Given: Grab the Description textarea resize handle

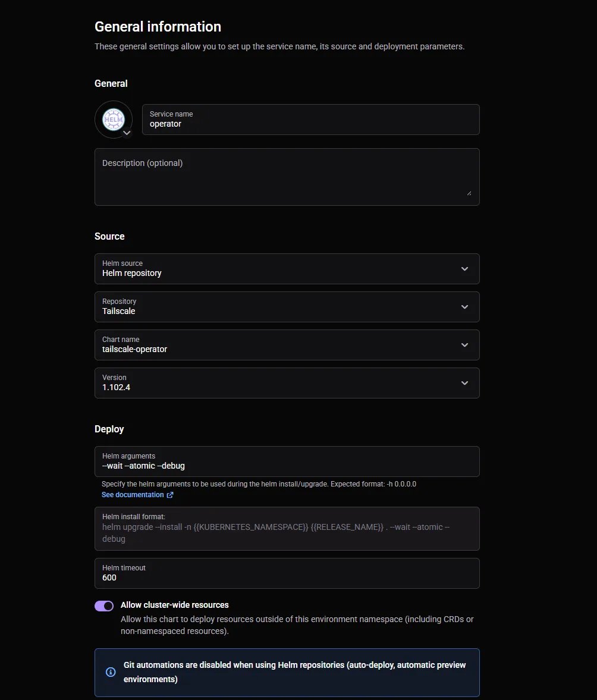Looking at the screenshot, I should tap(469, 193).
